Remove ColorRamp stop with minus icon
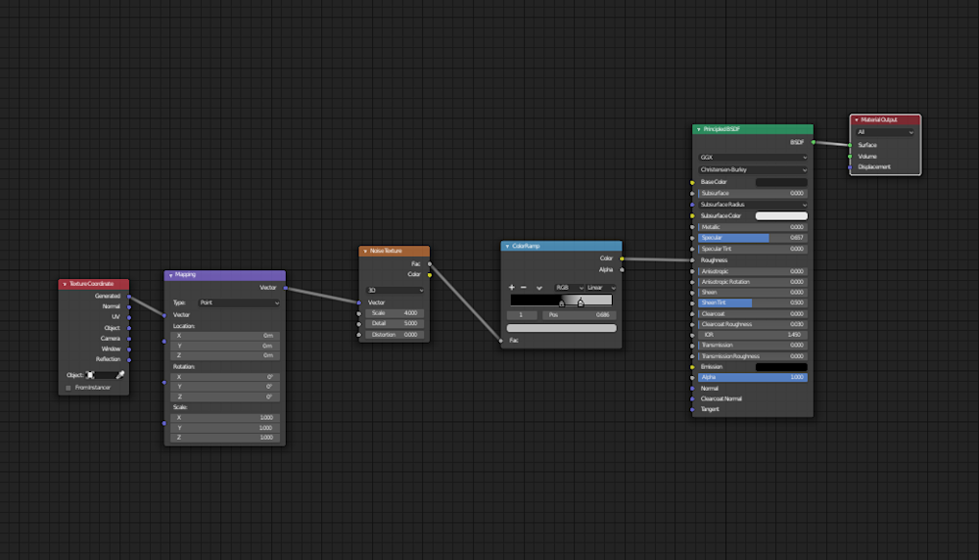The image size is (979, 560). pos(523,287)
